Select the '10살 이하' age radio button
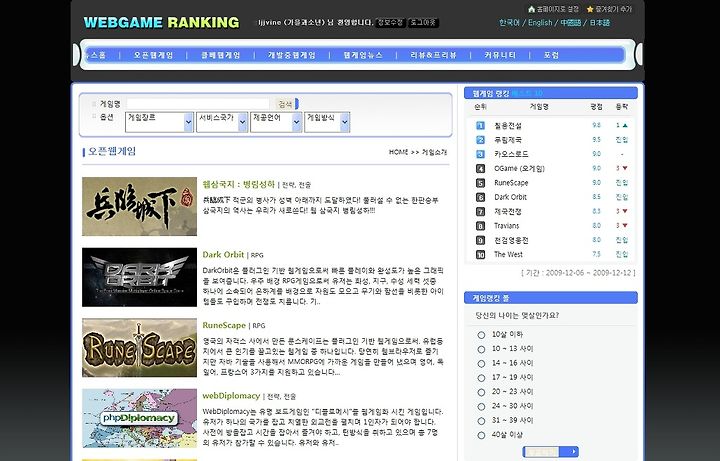Screen dimensions: 720x461 [481, 335]
